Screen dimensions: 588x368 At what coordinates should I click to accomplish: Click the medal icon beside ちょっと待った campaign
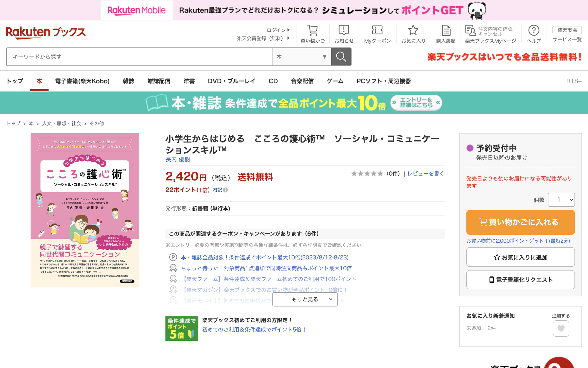[x=173, y=268]
